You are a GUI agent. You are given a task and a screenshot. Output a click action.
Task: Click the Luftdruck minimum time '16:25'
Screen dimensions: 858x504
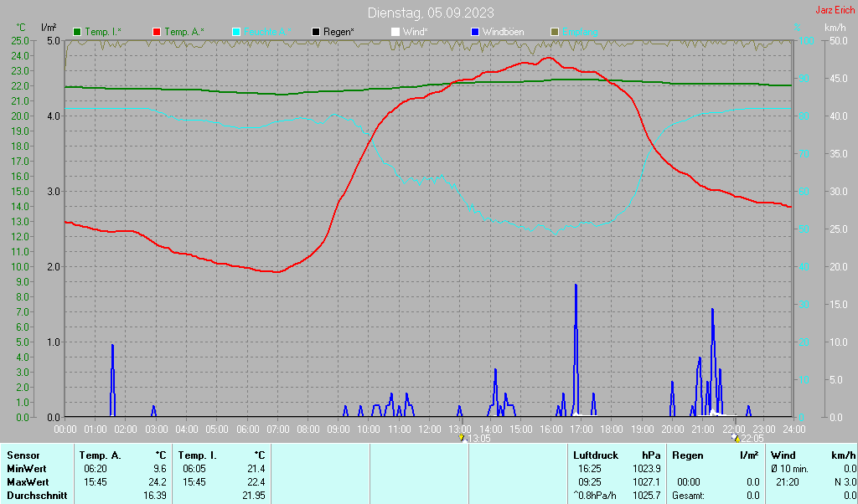pyautogui.click(x=589, y=469)
